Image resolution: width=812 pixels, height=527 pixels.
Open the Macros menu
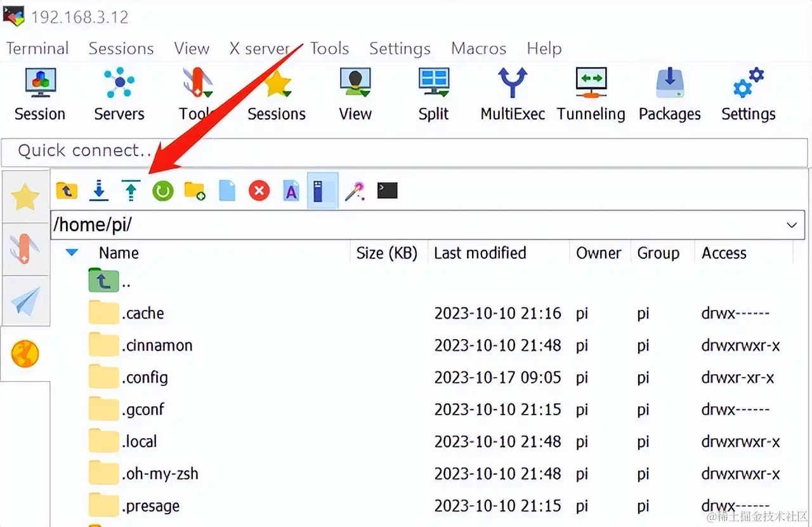click(x=479, y=49)
